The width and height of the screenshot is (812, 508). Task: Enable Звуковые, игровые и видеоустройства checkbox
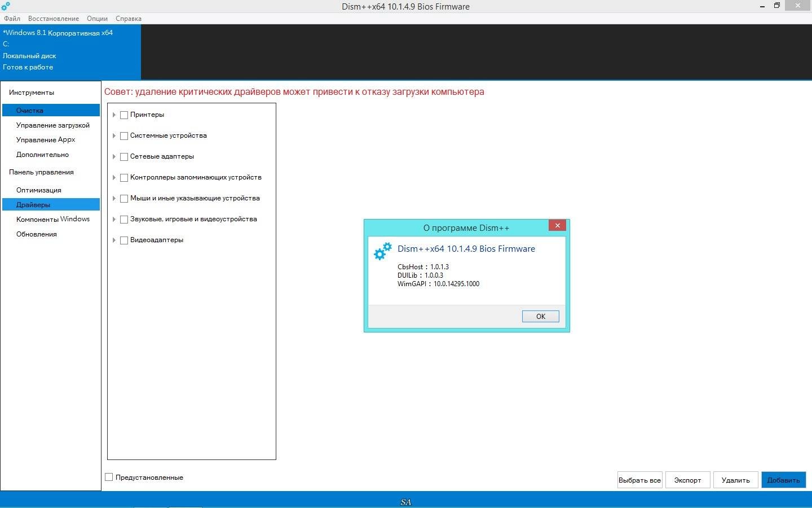(124, 220)
